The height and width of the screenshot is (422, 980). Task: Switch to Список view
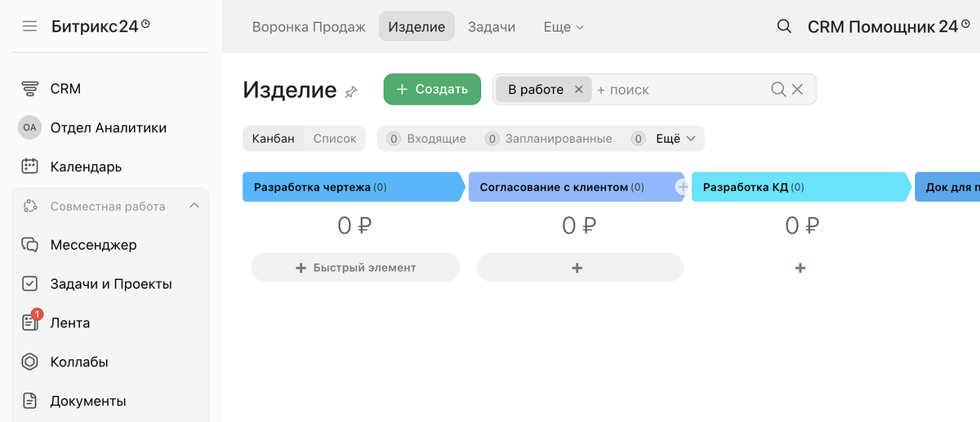pos(335,139)
